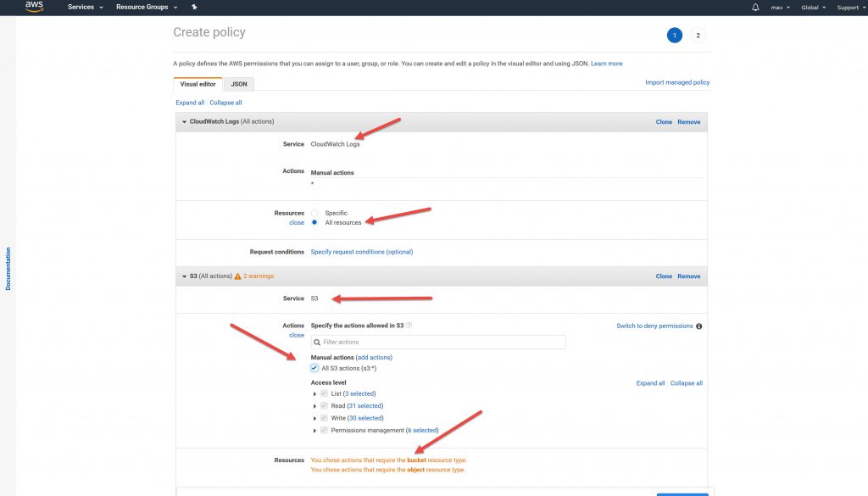Collapse the CloudWatch Logs section
Screen dimensions: 868x496
[x=184, y=122]
